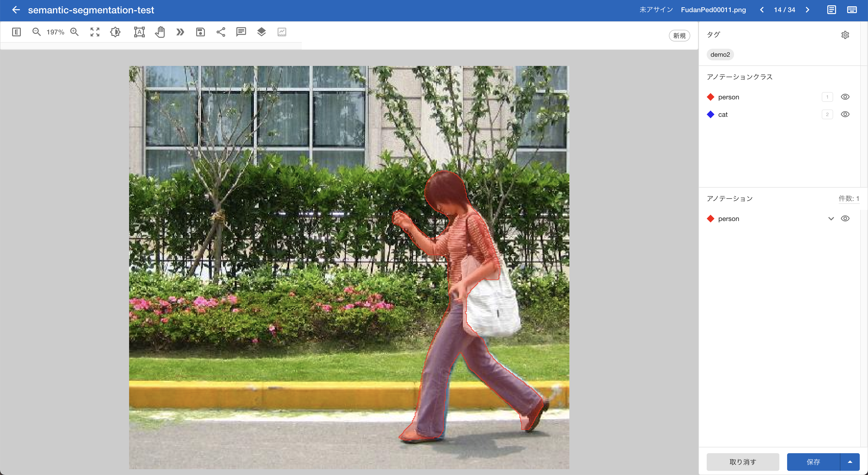Open the layers icon

click(x=262, y=32)
